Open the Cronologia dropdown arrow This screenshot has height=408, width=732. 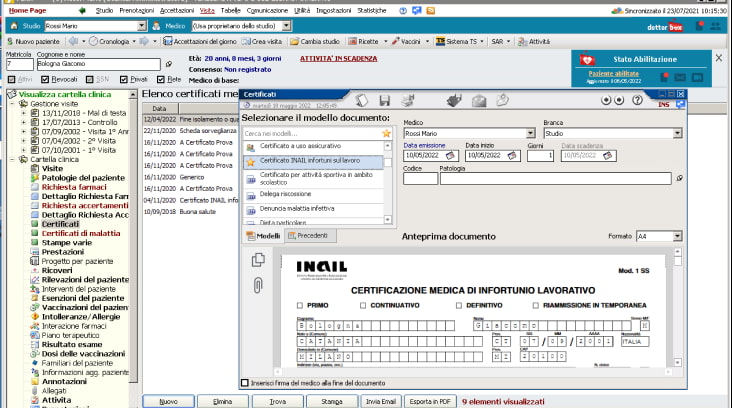tap(134, 42)
